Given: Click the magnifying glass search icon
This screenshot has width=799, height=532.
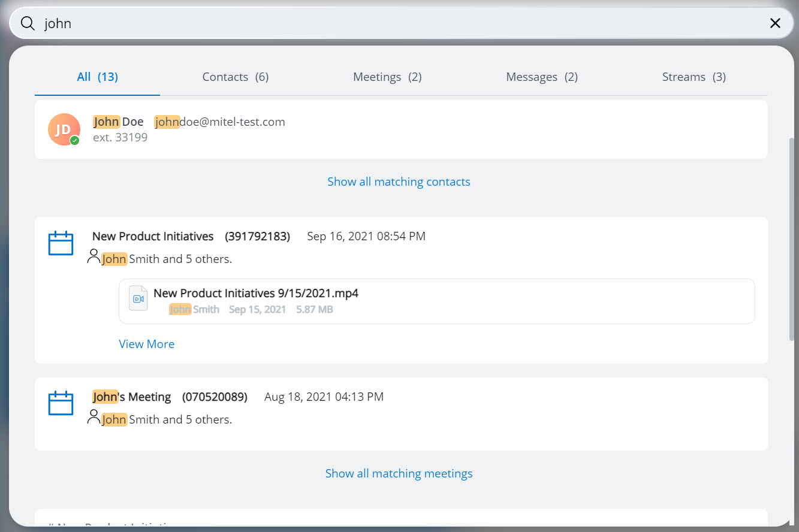Looking at the screenshot, I should click(x=28, y=23).
